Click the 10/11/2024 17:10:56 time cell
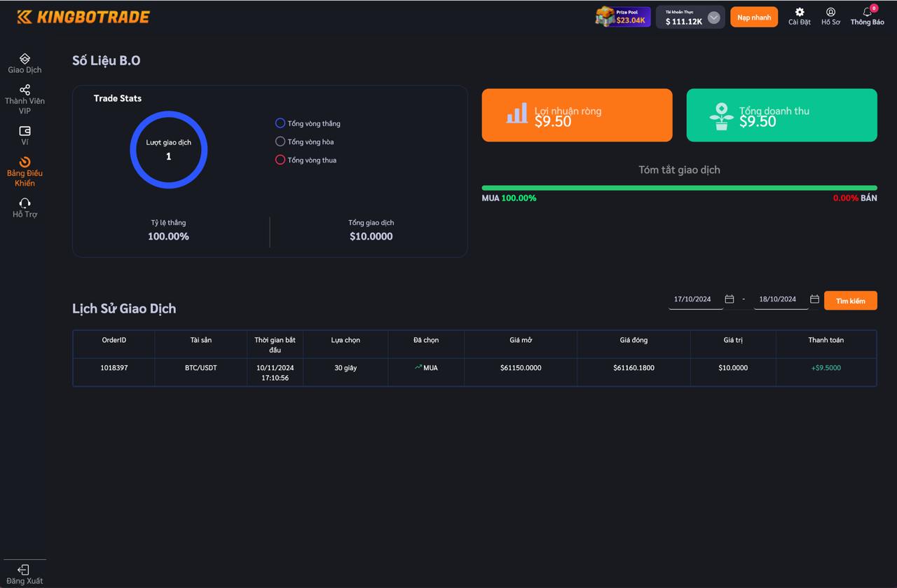The image size is (897, 588). pyautogui.click(x=275, y=373)
